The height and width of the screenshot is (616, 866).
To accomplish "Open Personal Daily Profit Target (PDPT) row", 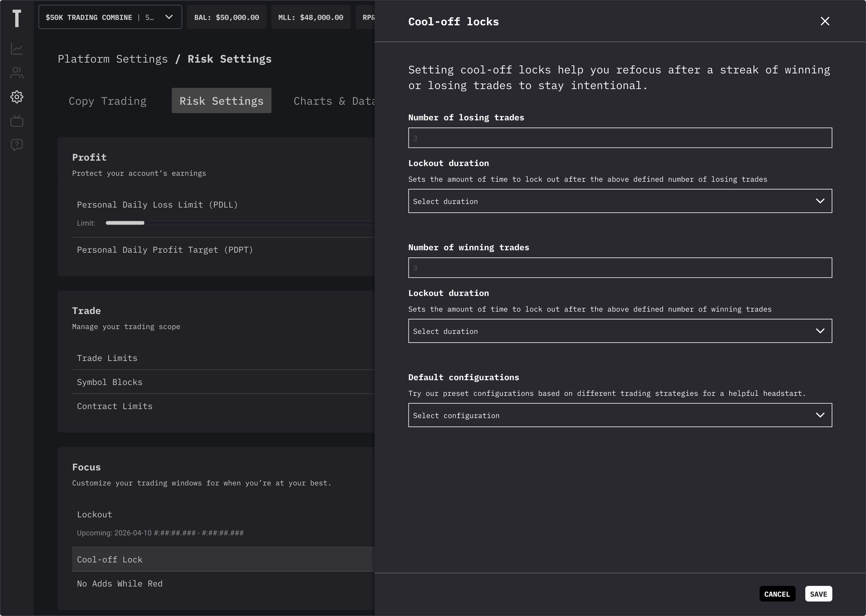I will 223,250.
